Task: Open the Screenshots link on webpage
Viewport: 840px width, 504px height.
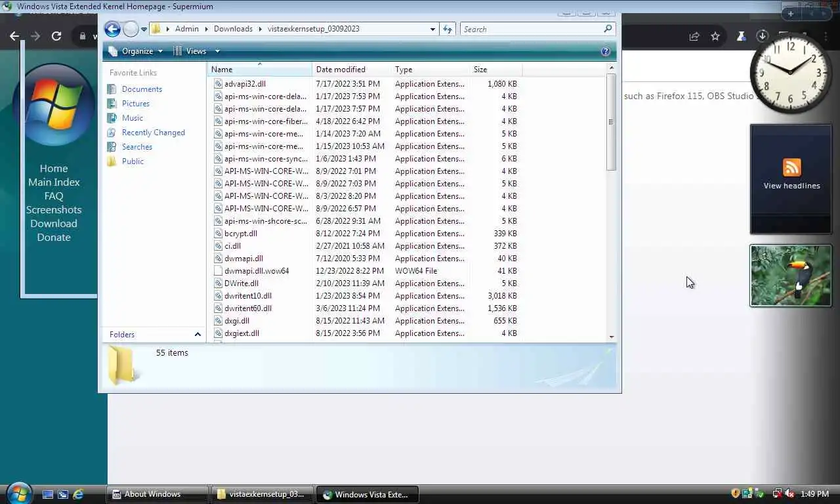Action: click(x=54, y=210)
